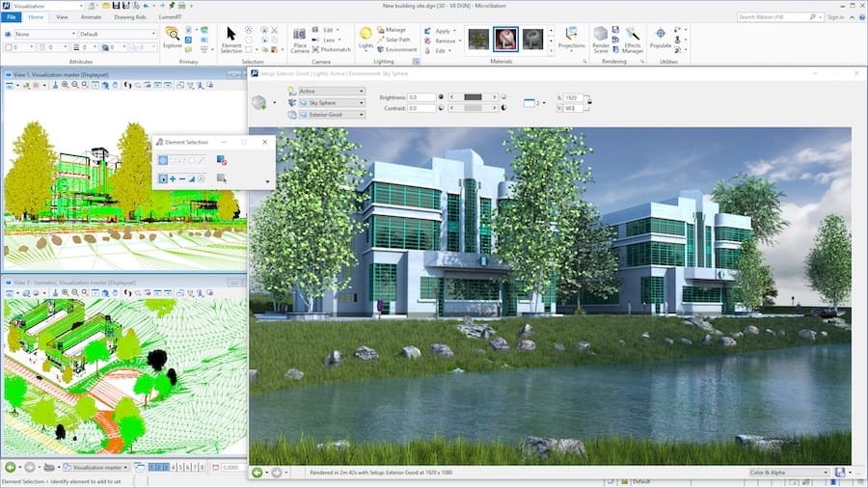868x488 pixels.
Task: Start the Render Scene tool
Action: pyautogui.click(x=601, y=40)
